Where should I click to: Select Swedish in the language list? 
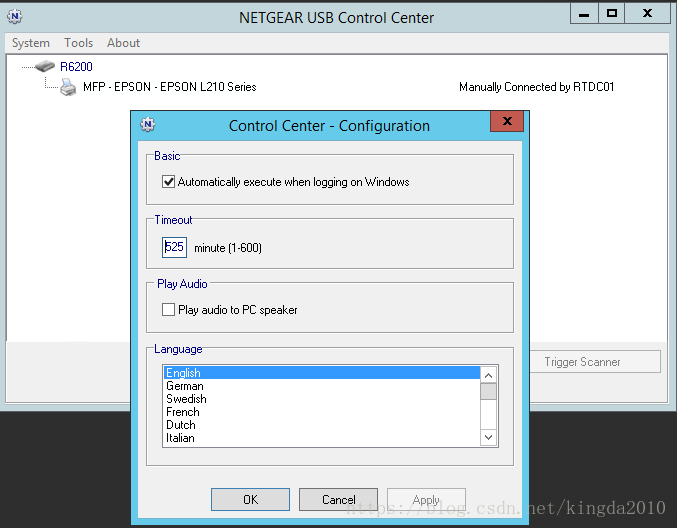(x=322, y=398)
